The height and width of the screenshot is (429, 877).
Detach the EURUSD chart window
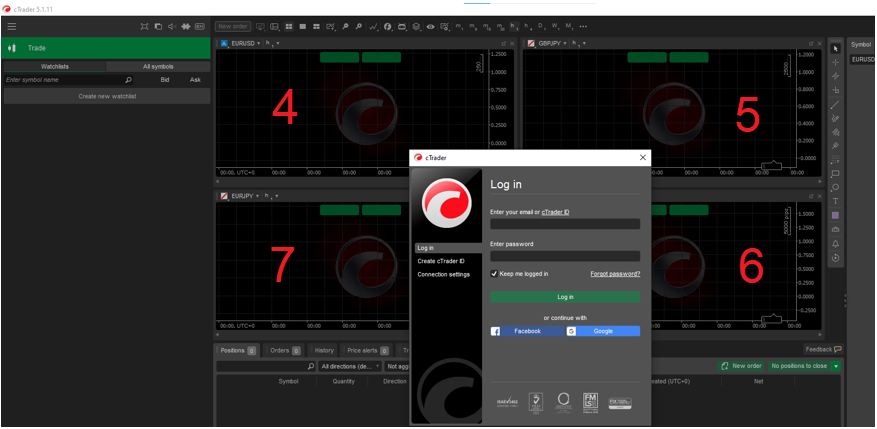(x=503, y=43)
